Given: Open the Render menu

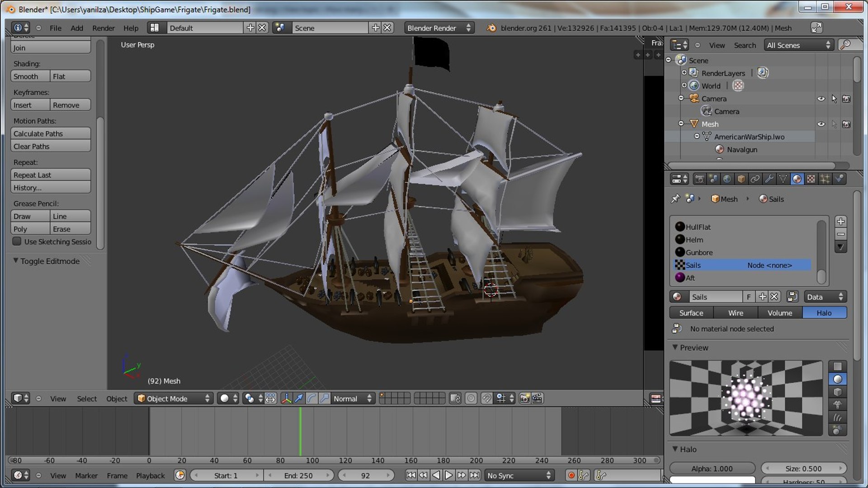Looking at the screenshot, I should pyautogui.click(x=104, y=28).
